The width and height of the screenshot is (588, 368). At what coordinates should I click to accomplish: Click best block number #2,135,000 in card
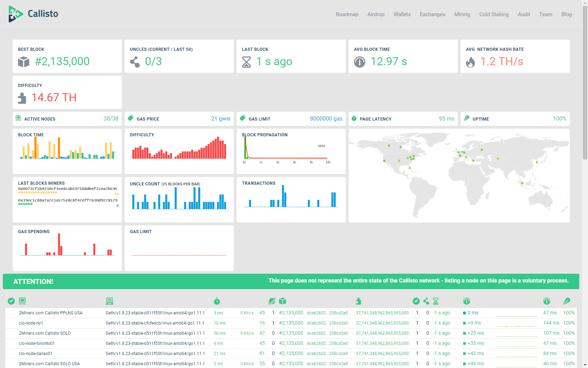[62, 62]
